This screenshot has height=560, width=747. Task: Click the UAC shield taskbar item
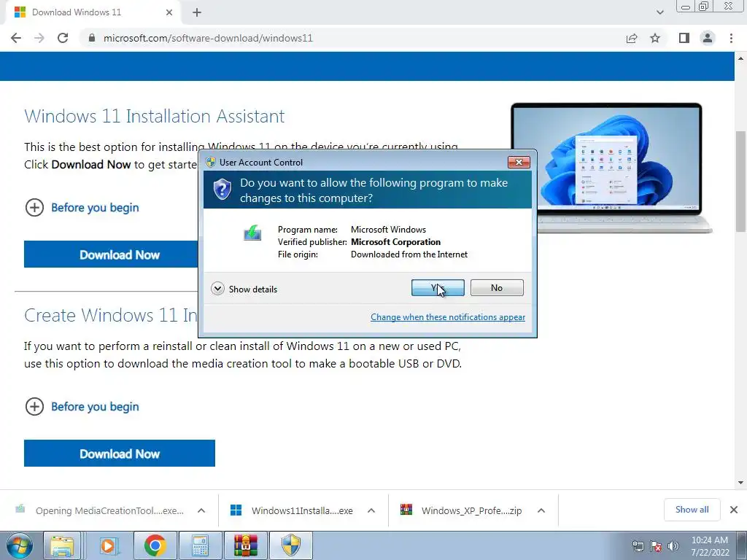(x=291, y=545)
